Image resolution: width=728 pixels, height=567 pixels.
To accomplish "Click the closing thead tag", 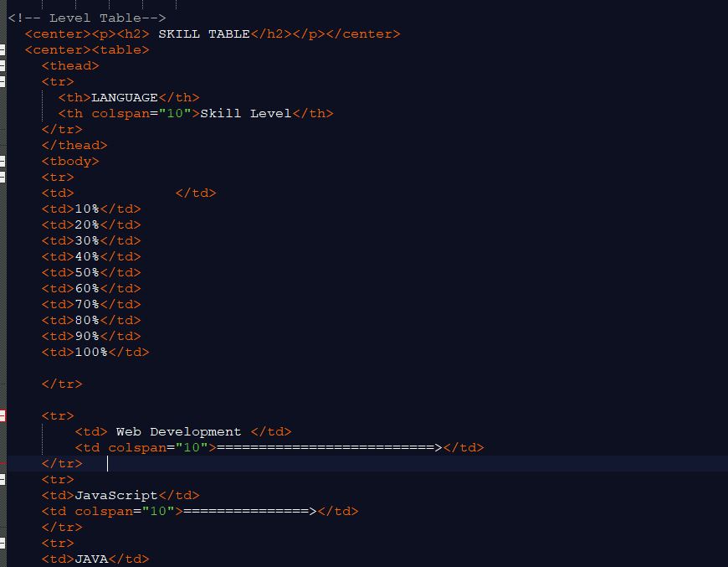I will 74,146.
